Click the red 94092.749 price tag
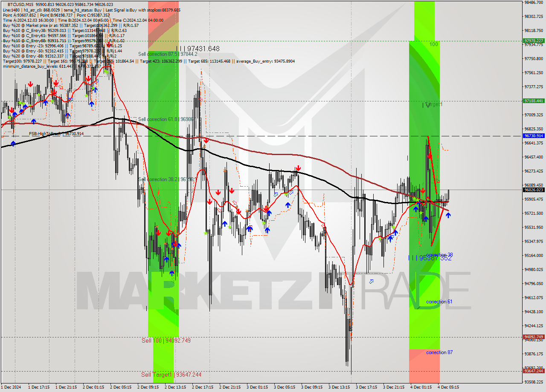The width and height of the screenshot is (546, 392). [x=534, y=337]
